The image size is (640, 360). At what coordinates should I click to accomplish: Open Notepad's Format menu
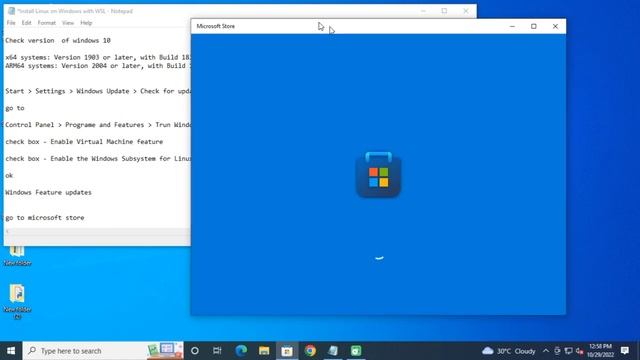[47, 23]
